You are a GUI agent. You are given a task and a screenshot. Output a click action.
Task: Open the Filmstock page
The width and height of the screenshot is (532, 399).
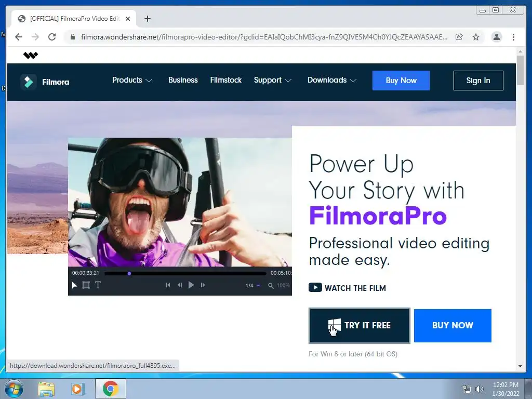click(x=226, y=80)
